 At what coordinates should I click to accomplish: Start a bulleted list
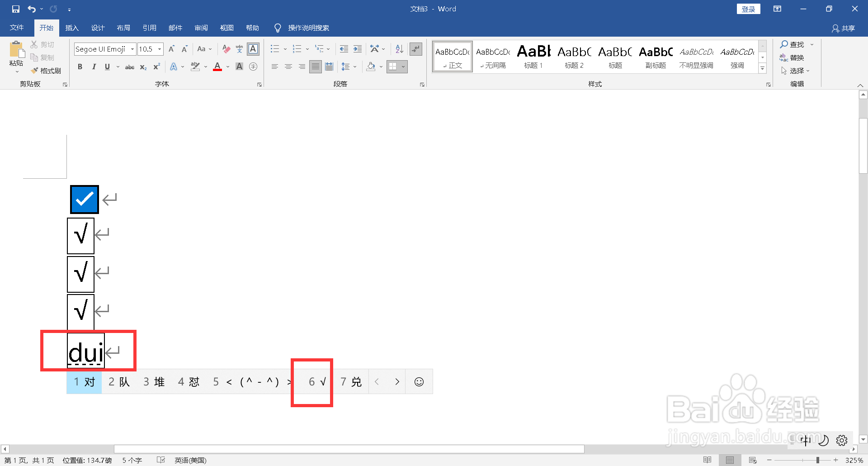pos(274,49)
